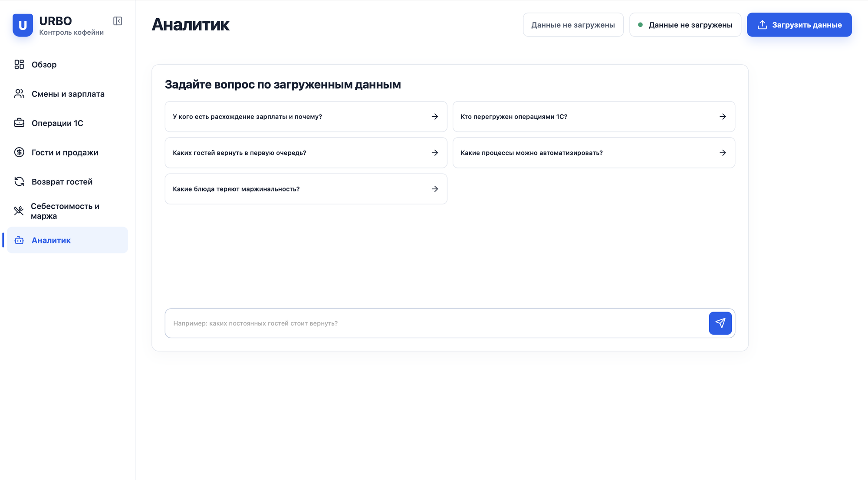Click the Смены и зарплата people icon
This screenshot has height=480, width=868.
click(19, 94)
